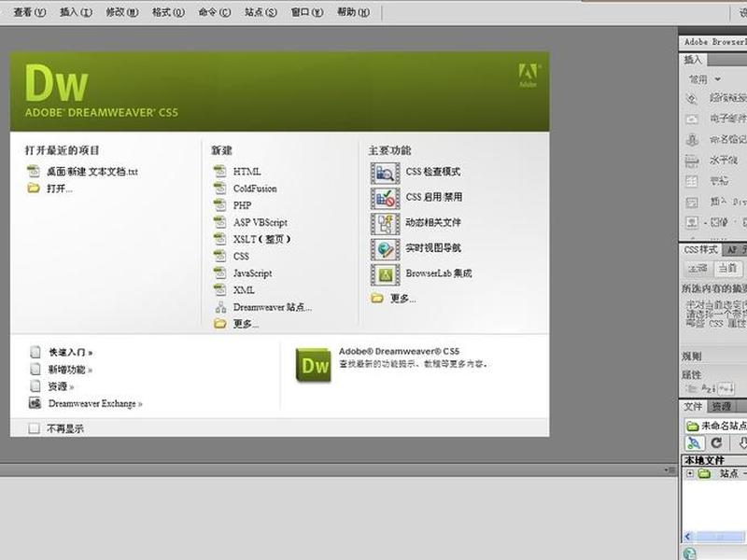Switch to the 资源 tab

click(x=721, y=406)
